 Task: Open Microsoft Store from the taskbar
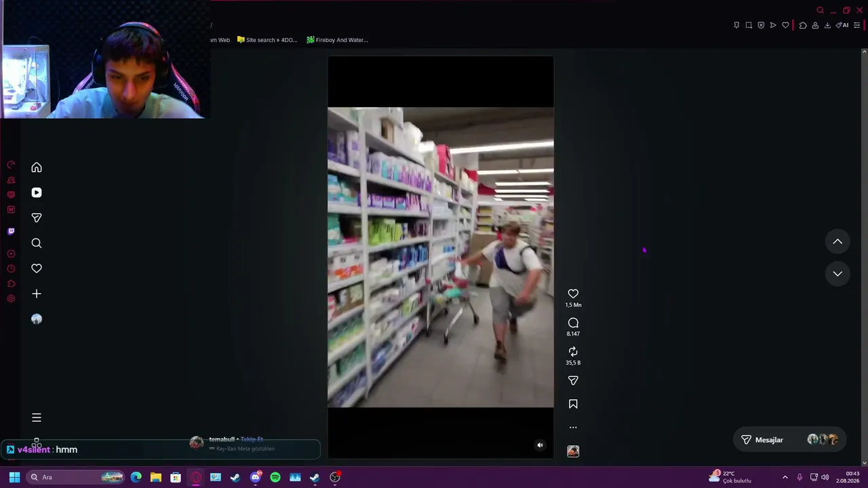tap(176, 477)
